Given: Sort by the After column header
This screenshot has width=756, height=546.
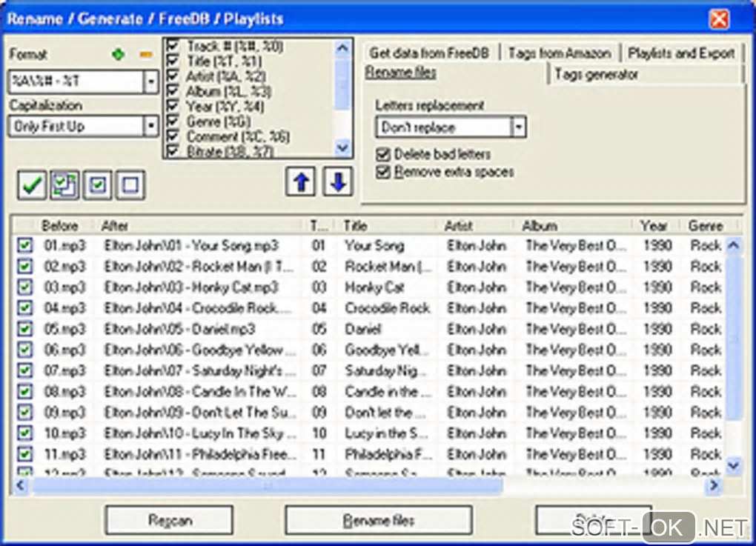Looking at the screenshot, I should coord(115,225).
